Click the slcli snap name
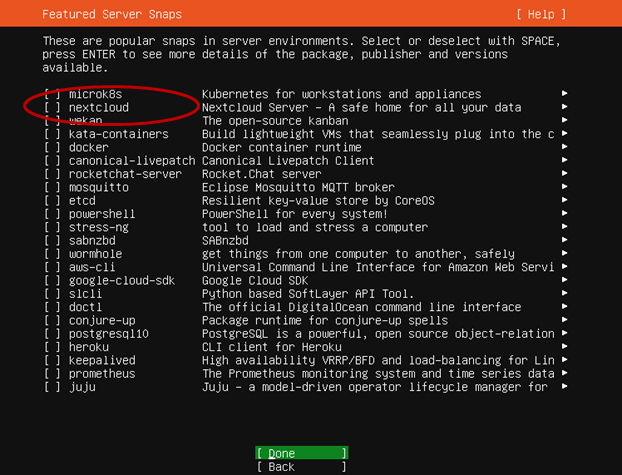This screenshot has height=475, width=622. 85,294
